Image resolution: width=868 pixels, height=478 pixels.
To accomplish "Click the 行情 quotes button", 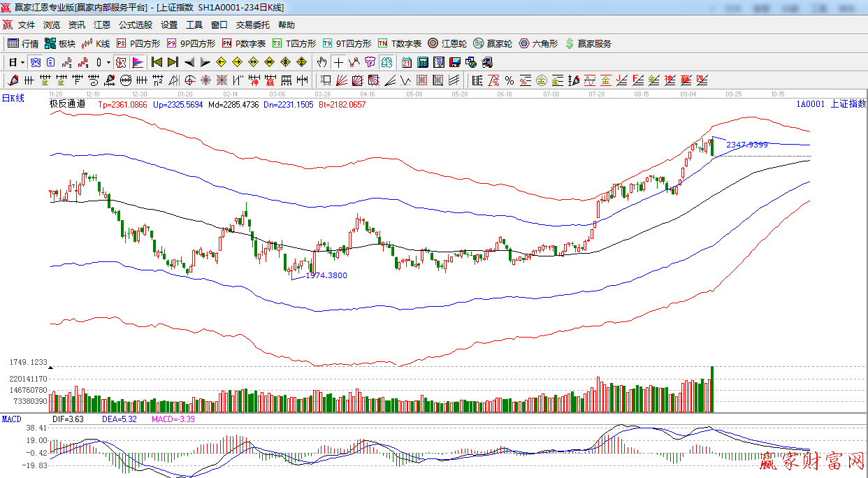I will [x=23, y=43].
